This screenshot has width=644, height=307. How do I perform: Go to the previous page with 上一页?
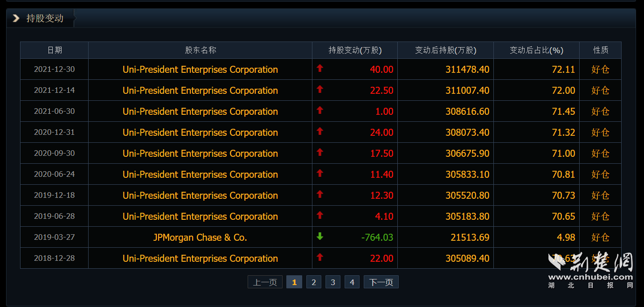click(x=265, y=282)
